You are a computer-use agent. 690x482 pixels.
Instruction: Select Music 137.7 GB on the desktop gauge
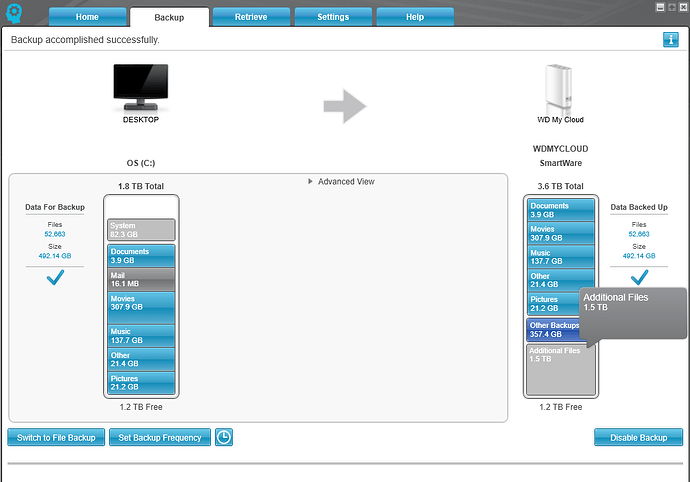pyautogui.click(x=141, y=336)
